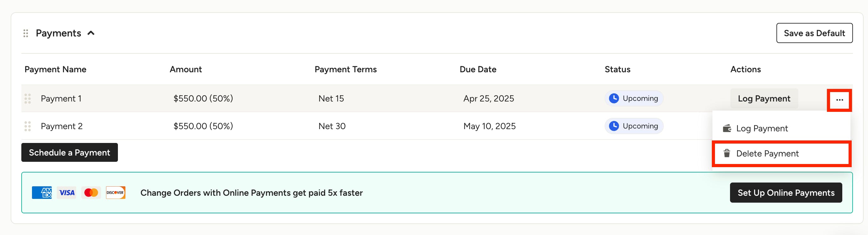Viewport: 868px width, 235px height.
Task: Collapse the Payments section chevron
Action: [91, 33]
